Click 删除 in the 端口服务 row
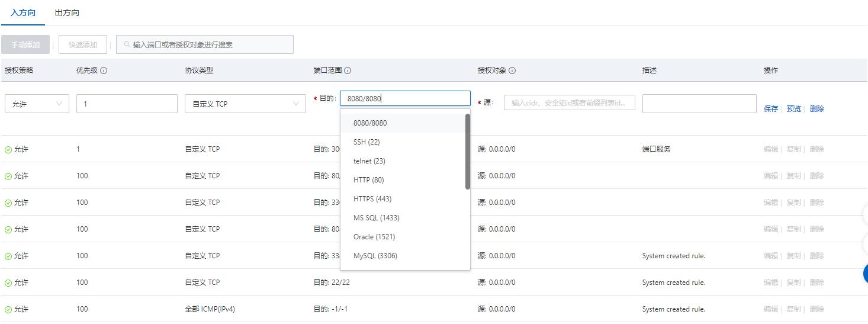 (x=816, y=149)
